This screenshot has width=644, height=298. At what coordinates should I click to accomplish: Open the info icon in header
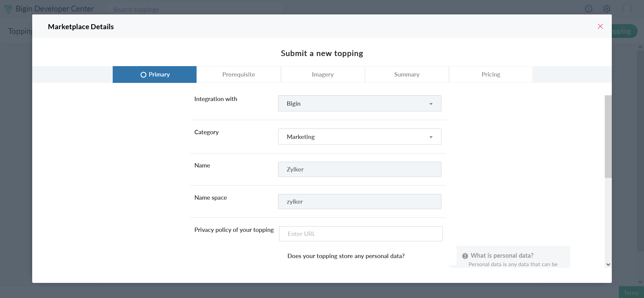point(588,9)
